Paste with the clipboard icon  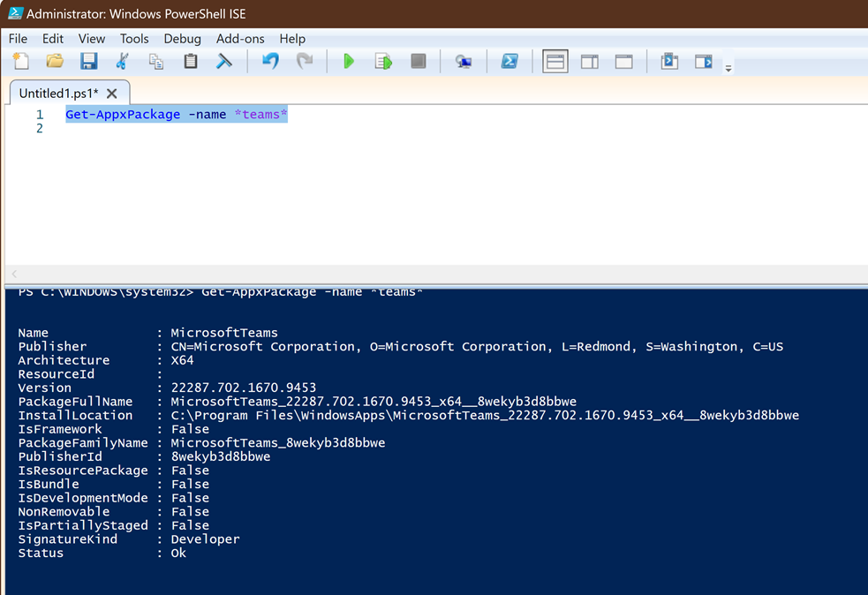[191, 61]
